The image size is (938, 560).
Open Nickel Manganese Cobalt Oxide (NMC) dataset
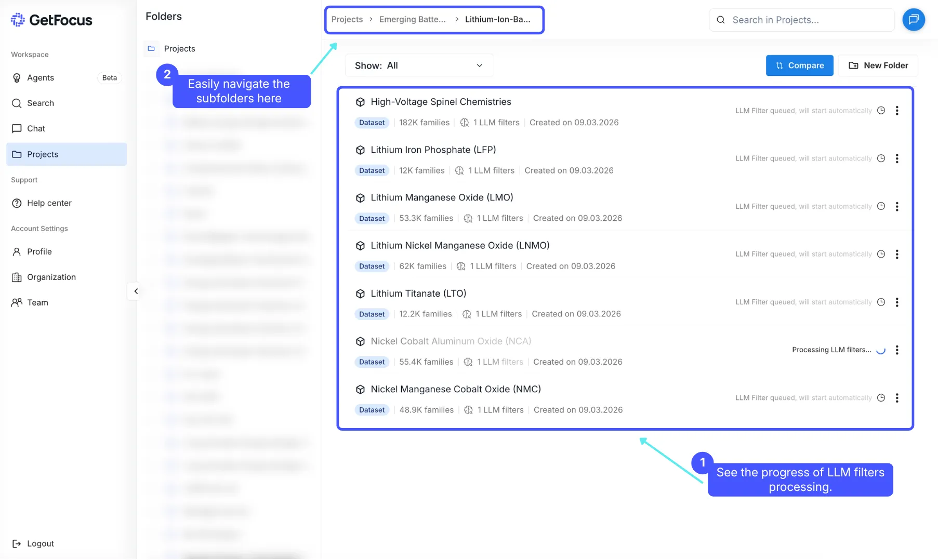point(456,389)
